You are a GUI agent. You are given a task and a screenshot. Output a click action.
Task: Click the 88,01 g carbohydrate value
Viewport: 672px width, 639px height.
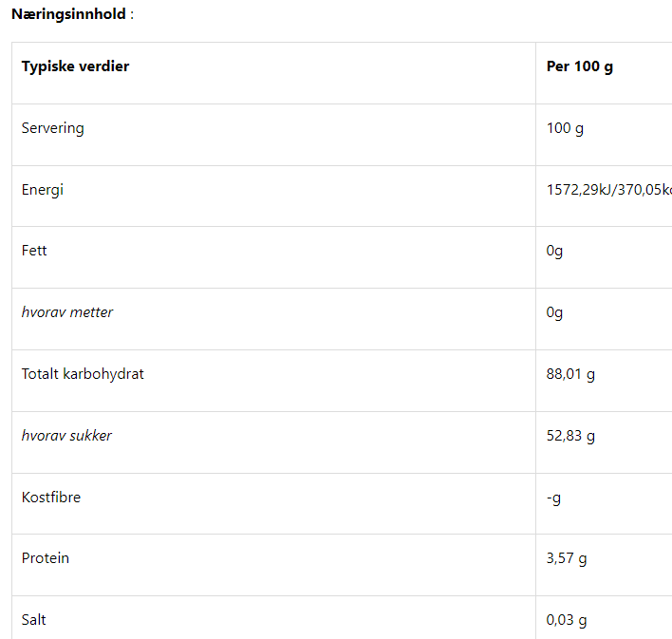570,374
